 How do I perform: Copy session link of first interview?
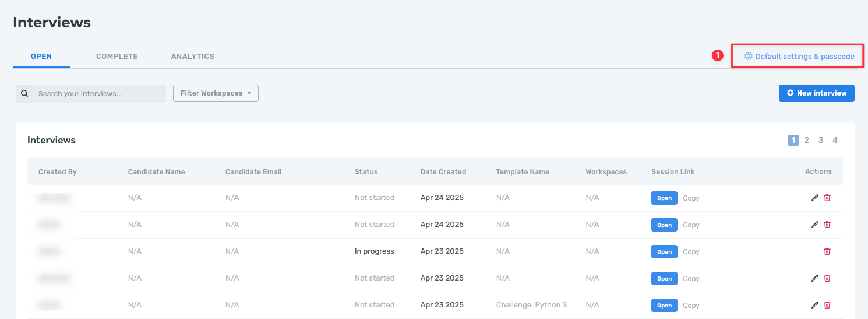pyautogui.click(x=691, y=198)
